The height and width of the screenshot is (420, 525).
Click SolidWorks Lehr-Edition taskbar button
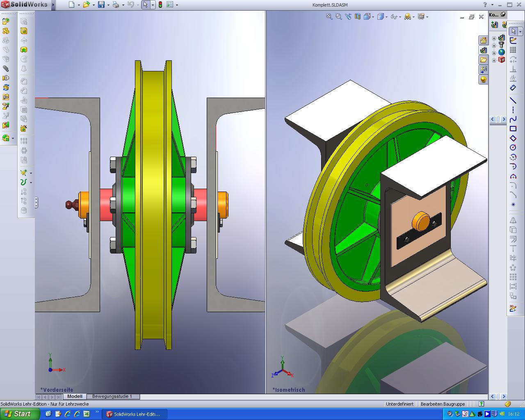(133, 414)
